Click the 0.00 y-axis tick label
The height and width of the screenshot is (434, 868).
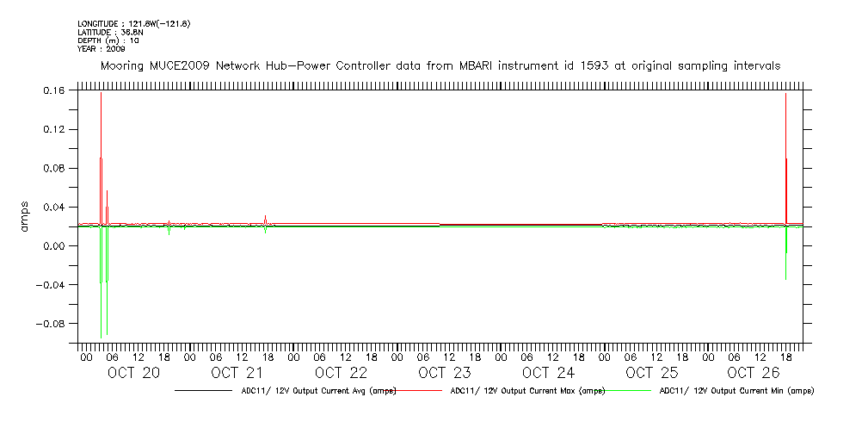pos(53,246)
